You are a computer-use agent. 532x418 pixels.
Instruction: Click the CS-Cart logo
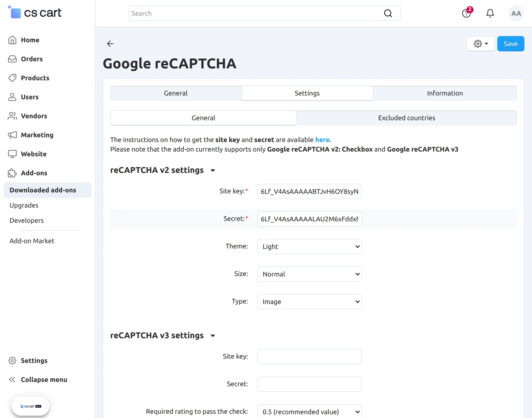point(34,12)
